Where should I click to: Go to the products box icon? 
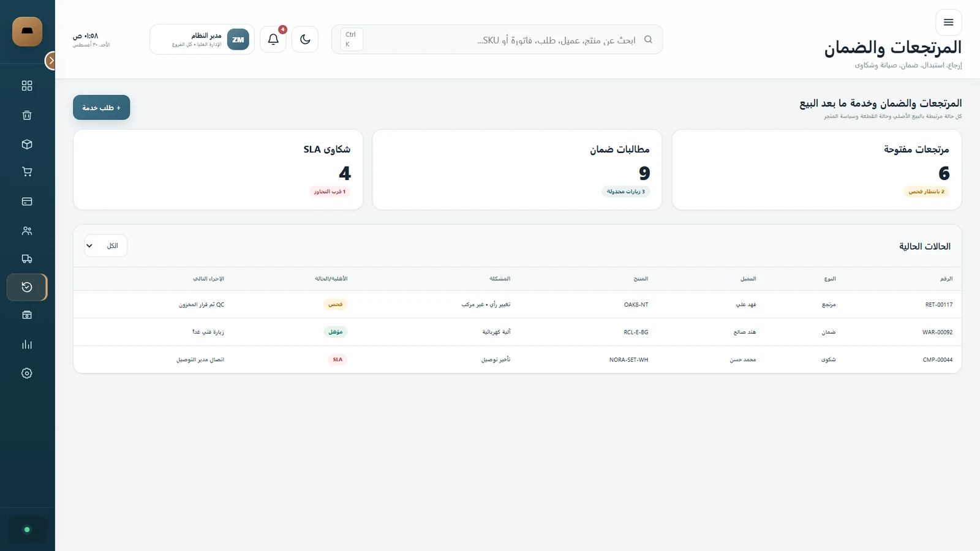coord(27,144)
